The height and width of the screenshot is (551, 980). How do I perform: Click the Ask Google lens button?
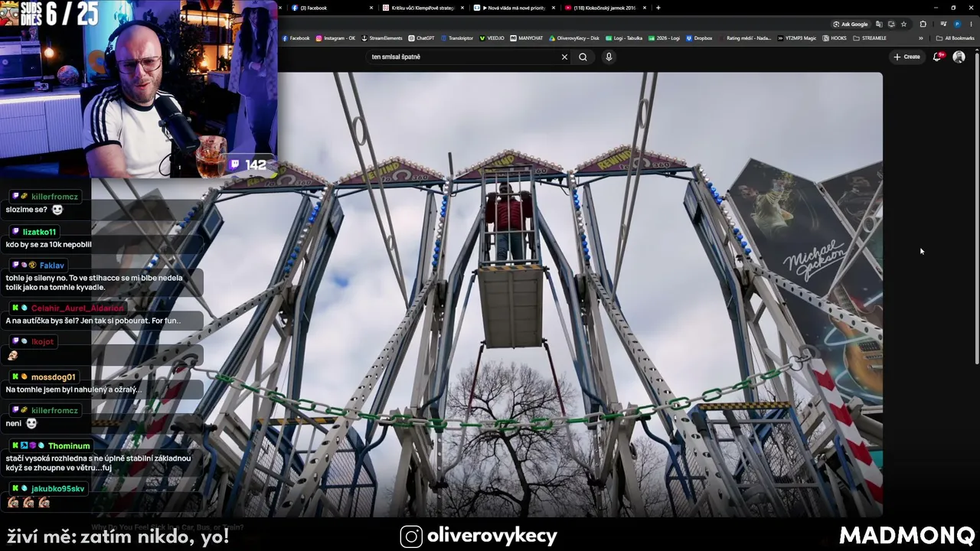pos(851,24)
